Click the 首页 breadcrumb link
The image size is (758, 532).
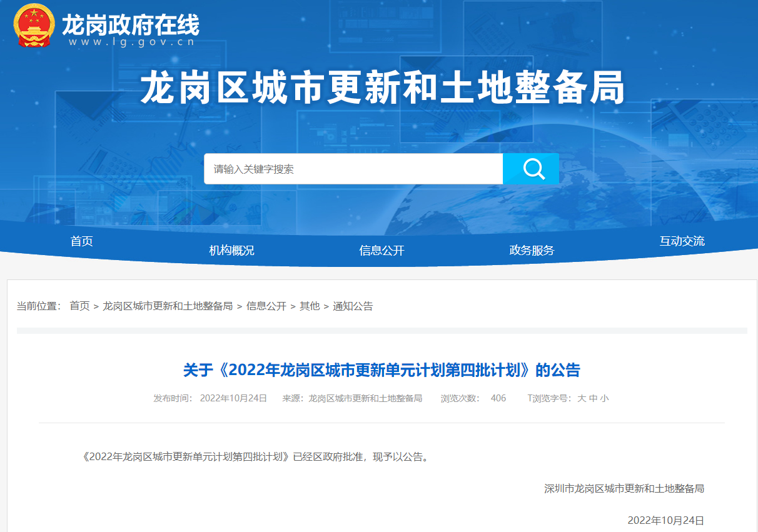79,306
